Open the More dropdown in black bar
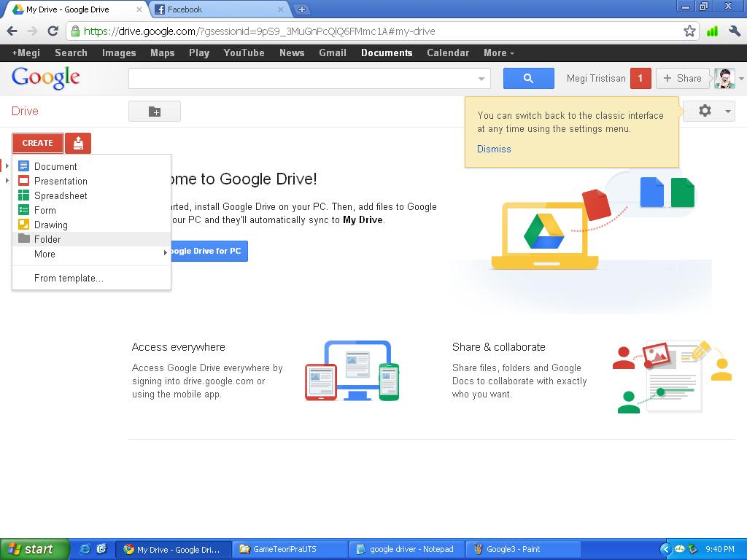The image size is (747, 560). click(499, 52)
